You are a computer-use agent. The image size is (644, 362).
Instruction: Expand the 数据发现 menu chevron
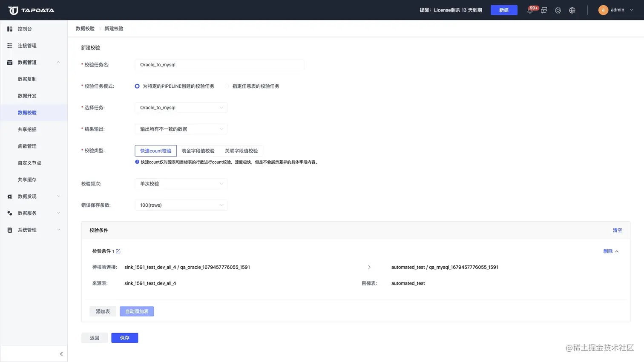click(x=59, y=197)
